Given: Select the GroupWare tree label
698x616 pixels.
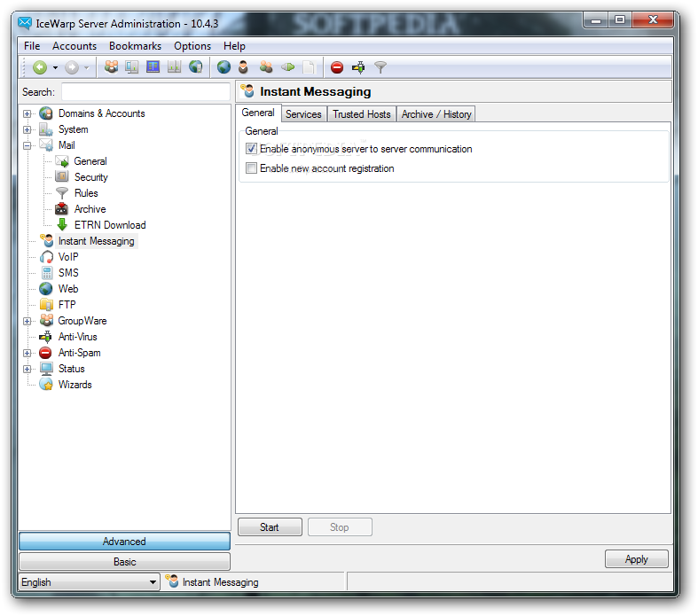Looking at the screenshot, I should [x=82, y=321].
